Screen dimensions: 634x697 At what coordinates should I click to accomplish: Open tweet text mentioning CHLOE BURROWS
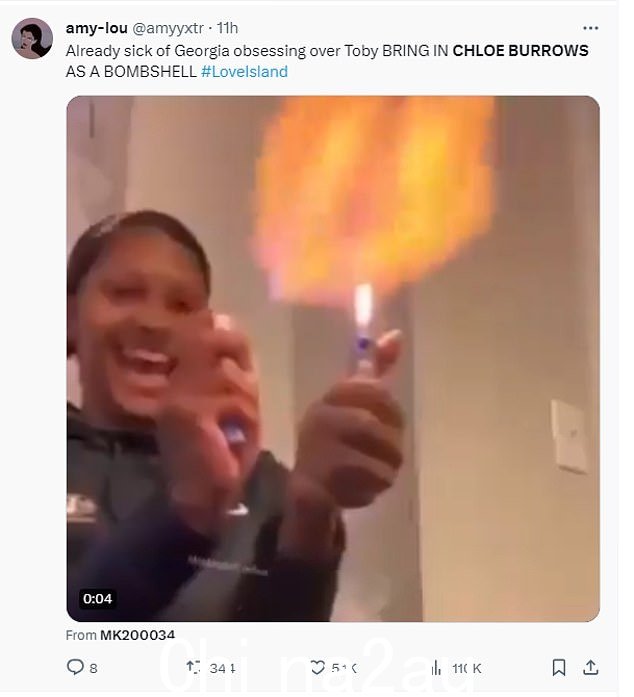coord(327,61)
